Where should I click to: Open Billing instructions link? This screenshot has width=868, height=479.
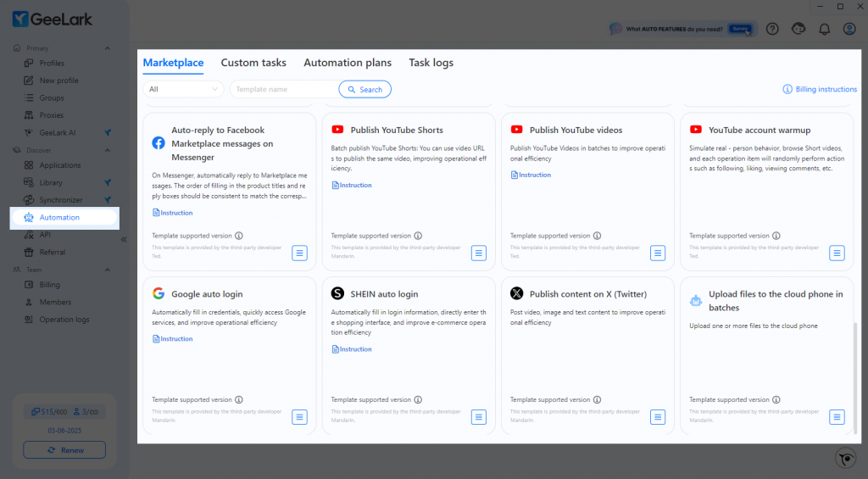point(820,89)
